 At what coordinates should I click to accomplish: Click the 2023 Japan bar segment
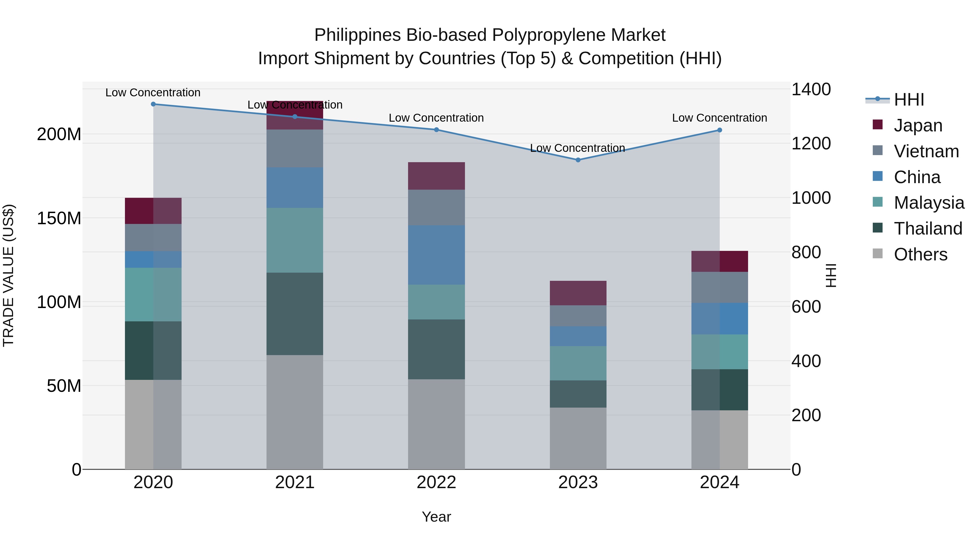[578, 293]
